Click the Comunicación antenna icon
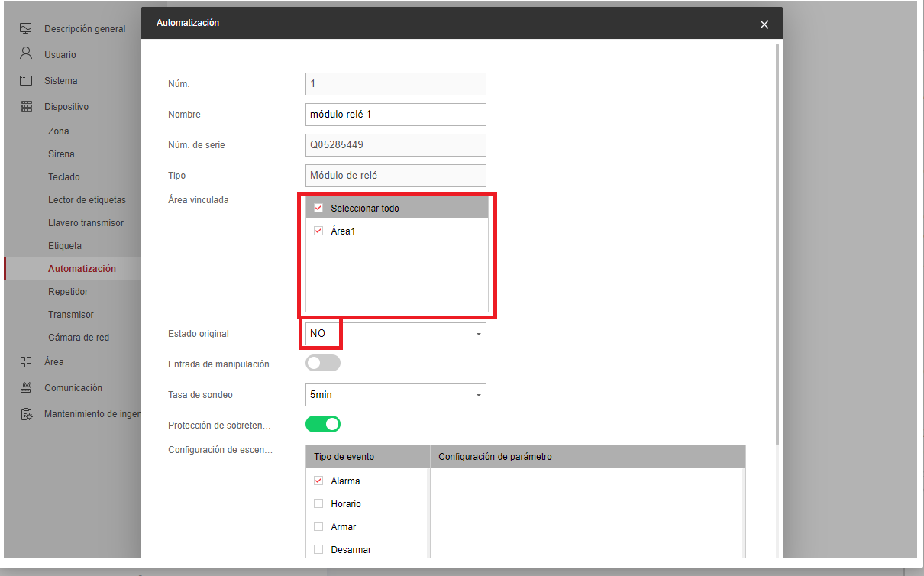 pyautogui.click(x=26, y=387)
